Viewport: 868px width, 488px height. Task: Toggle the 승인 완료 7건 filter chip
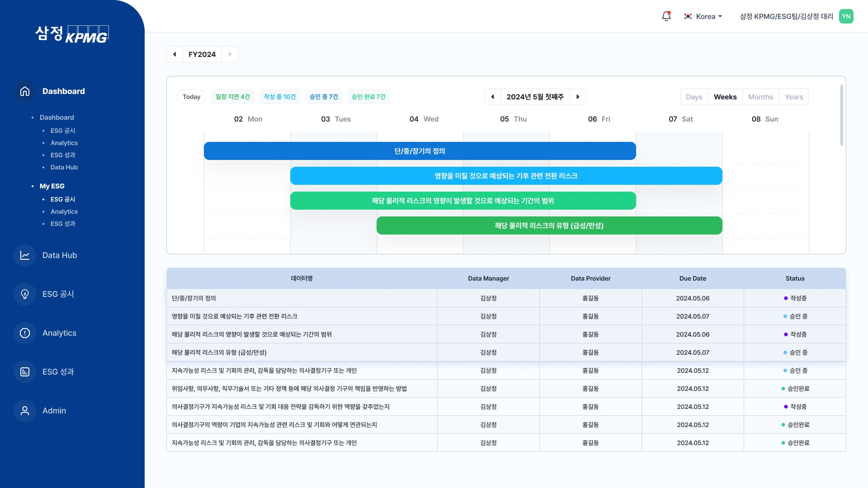click(368, 97)
